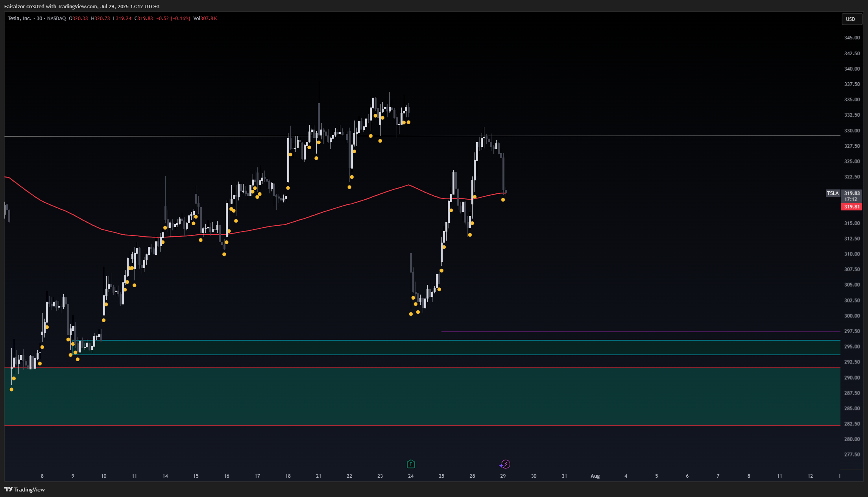
Task: Click the 310.00 price axis label
Action: point(851,254)
